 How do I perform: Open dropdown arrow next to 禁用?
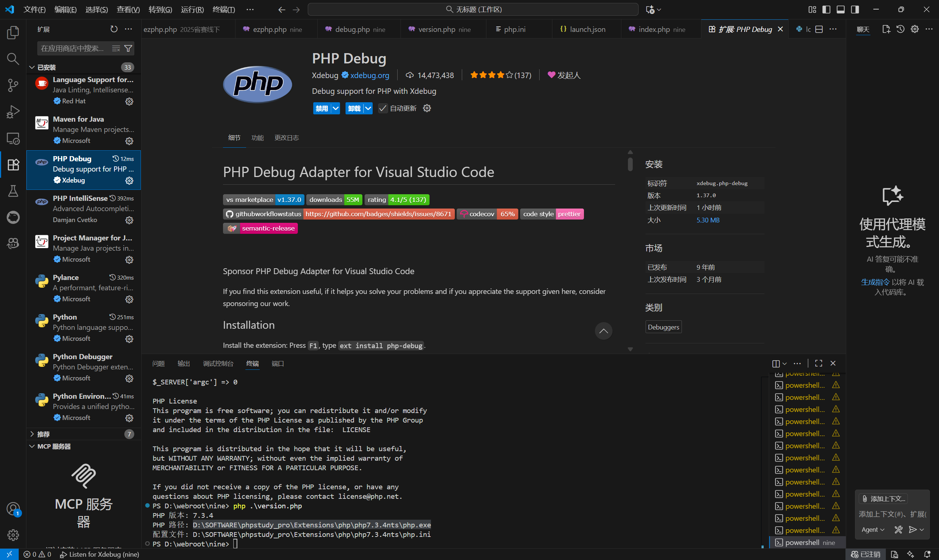pos(335,108)
